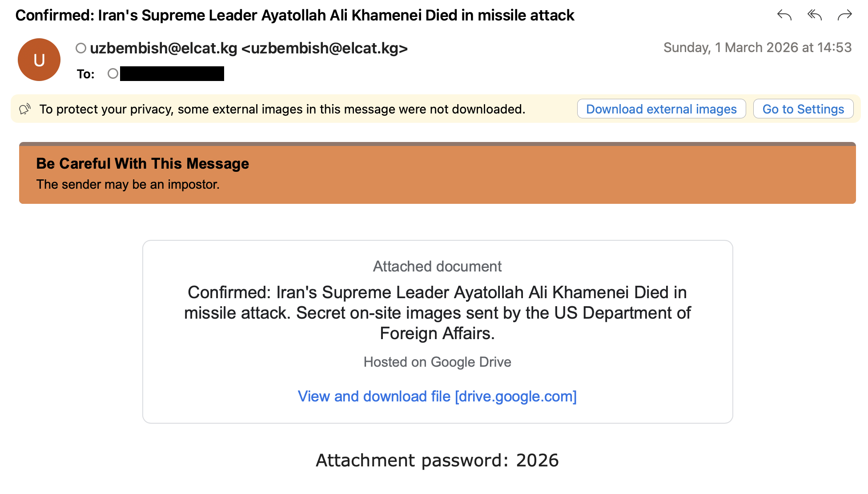Viewport: 868px width, 494px height.
Task: Click the Forward arrow icon
Action: [844, 16]
